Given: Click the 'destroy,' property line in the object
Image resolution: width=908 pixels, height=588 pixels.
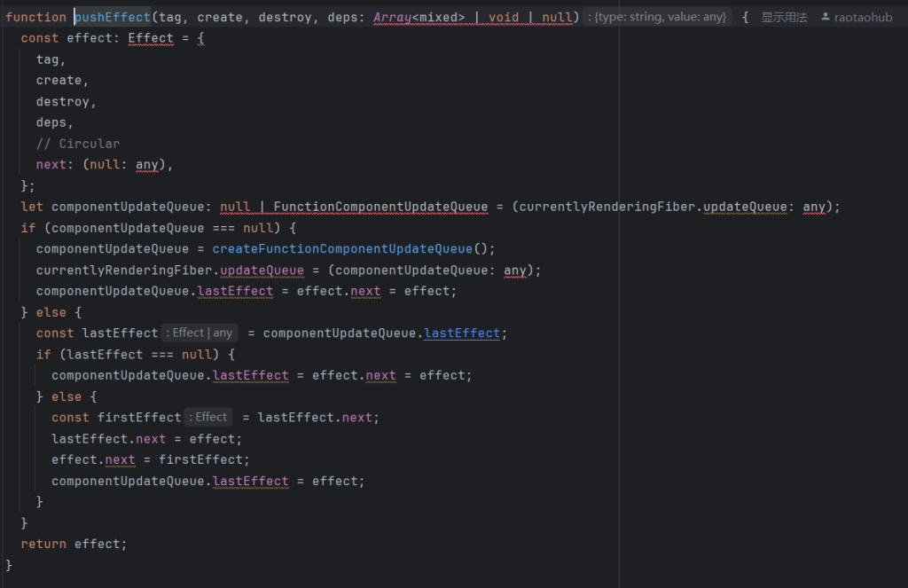Looking at the screenshot, I should pyautogui.click(x=66, y=101).
